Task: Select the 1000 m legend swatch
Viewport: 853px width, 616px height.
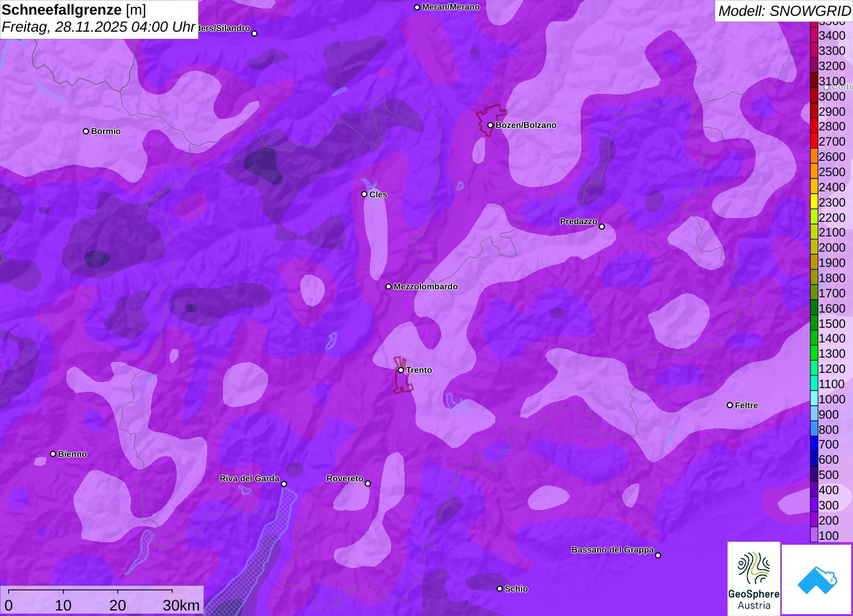Action: pyautogui.click(x=814, y=398)
